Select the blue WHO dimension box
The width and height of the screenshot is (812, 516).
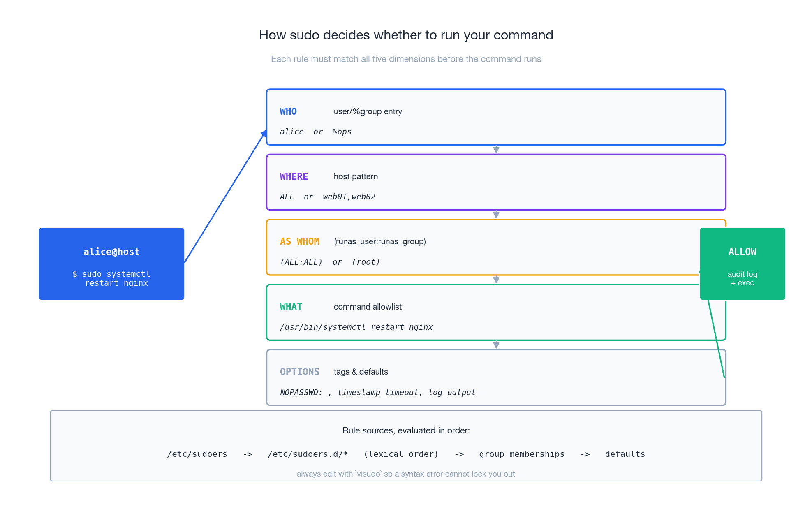click(x=495, y=117)
